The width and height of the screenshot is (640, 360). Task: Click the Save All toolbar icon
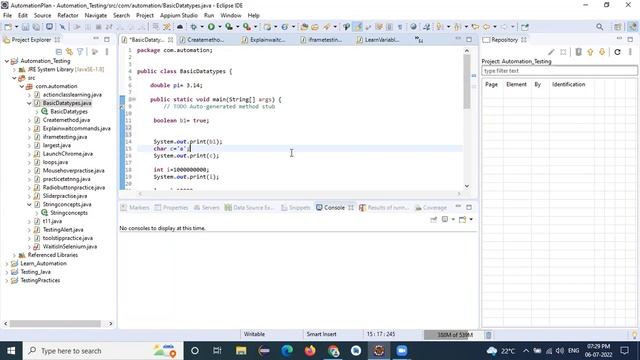36,27
